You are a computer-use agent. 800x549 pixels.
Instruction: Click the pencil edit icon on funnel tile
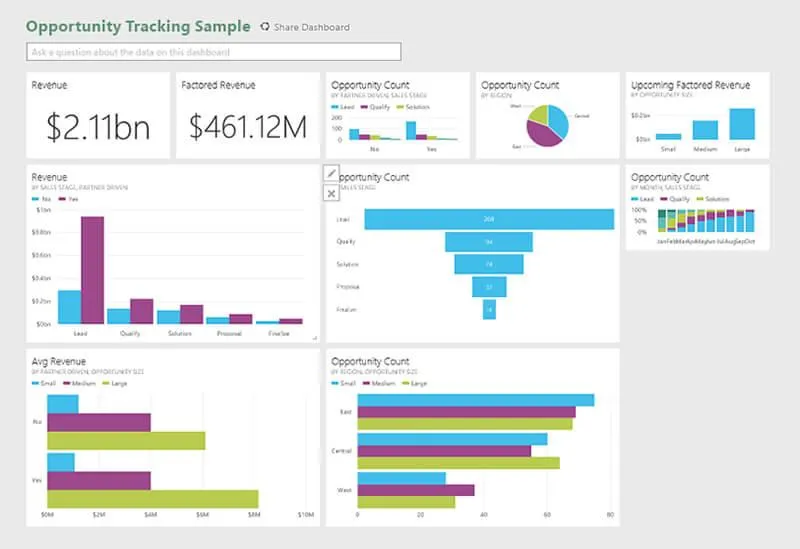[x=331, y=173]
